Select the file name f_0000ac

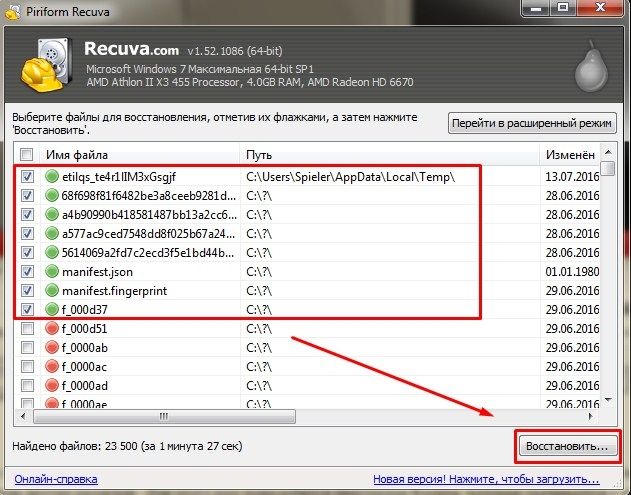tap(85, 367)
